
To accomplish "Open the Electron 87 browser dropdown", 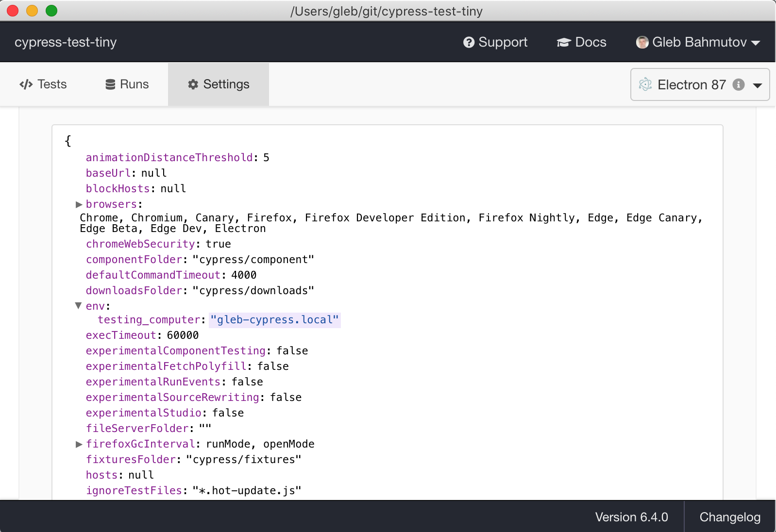I will [x=700, y=84].
